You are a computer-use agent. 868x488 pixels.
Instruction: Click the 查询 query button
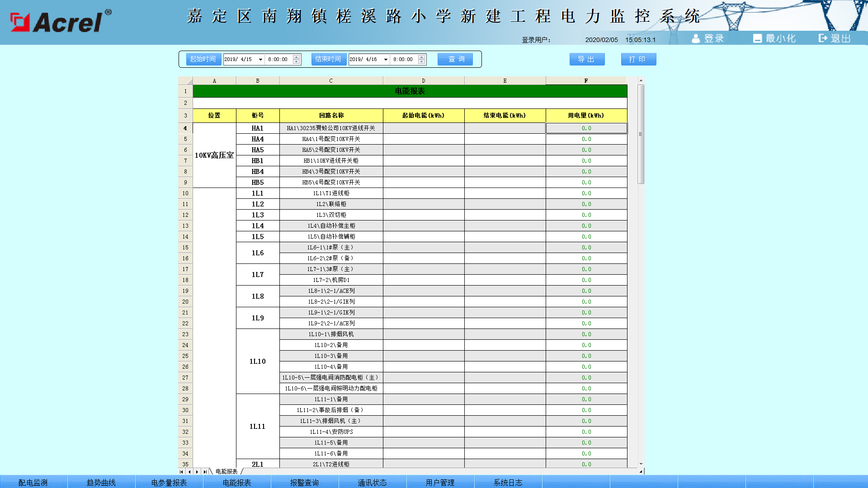coord(455,59)
